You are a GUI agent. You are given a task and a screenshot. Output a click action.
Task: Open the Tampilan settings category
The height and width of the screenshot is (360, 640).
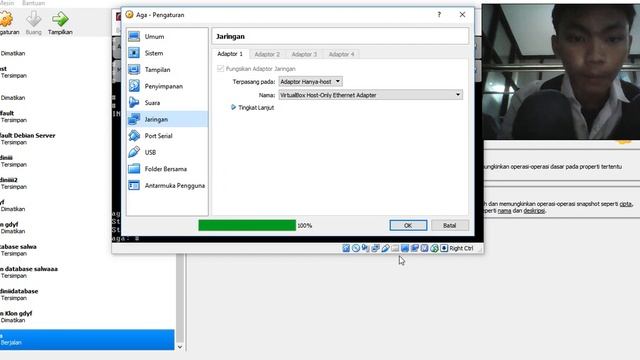point(167,70)
